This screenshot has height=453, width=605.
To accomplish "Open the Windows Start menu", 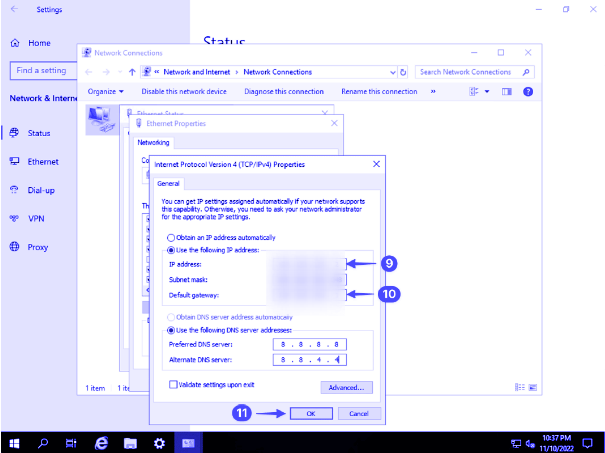I will [x=14, y=443].
